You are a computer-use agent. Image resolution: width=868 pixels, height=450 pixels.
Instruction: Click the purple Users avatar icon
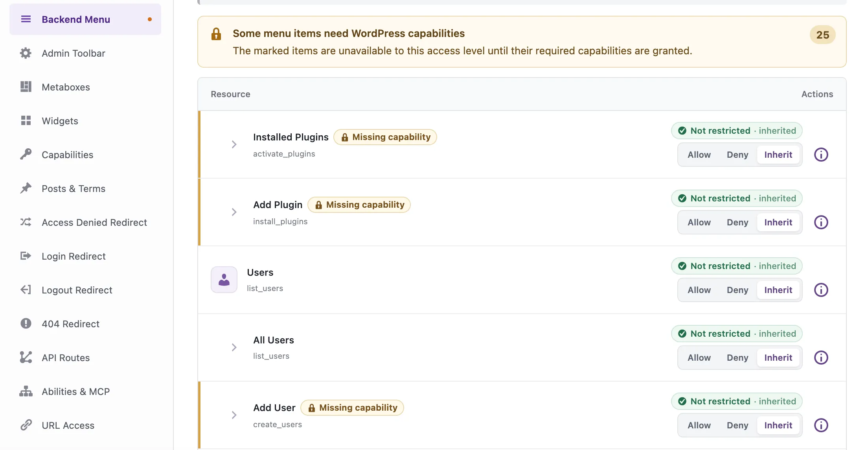coord(224,280)
